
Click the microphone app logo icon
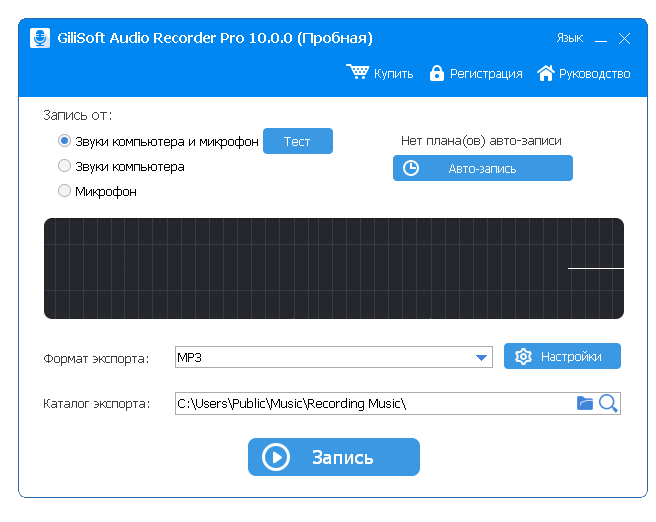click(40, 38)
